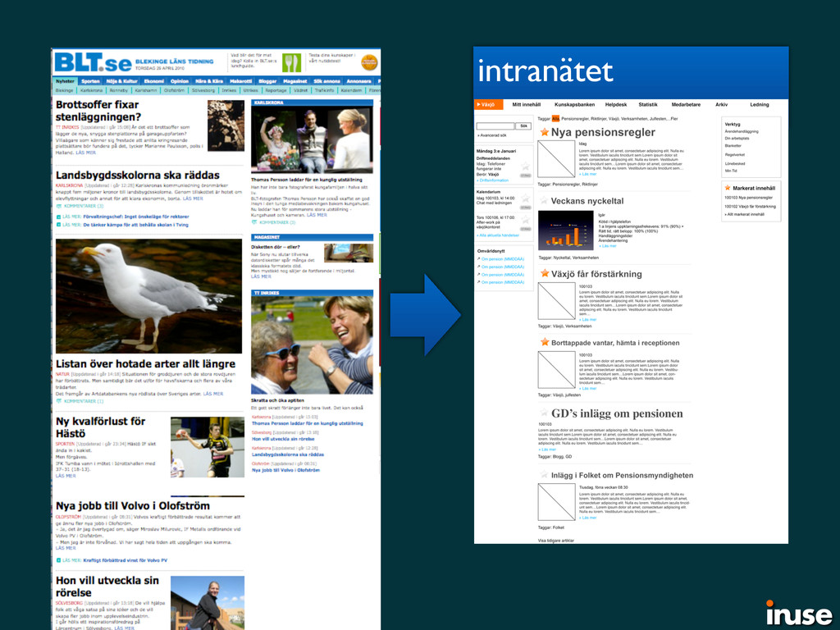Open Blanketter in Verktyg box

click(x=733, y=146)
